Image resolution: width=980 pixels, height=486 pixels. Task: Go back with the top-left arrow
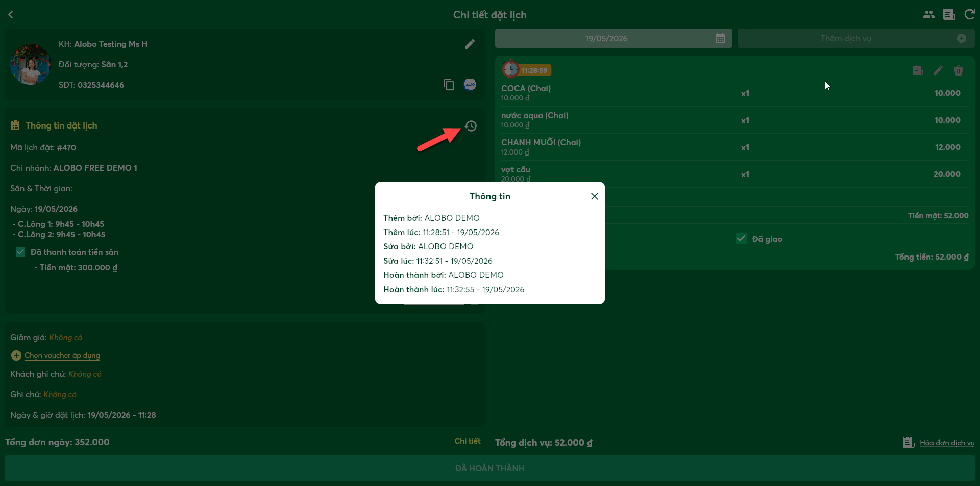point(11,15)
